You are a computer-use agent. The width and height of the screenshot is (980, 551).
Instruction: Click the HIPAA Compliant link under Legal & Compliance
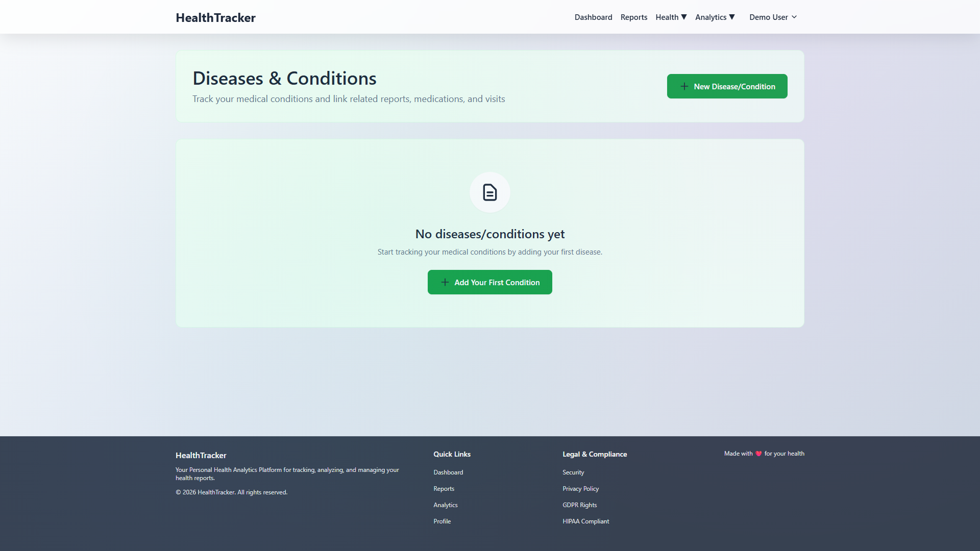[x=585, y=521]
